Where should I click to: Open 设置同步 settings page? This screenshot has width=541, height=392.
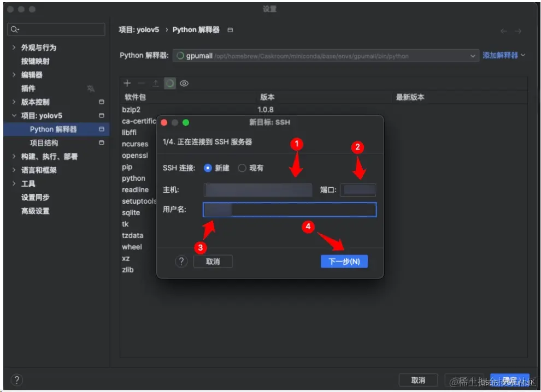click(x=35, y=197)
